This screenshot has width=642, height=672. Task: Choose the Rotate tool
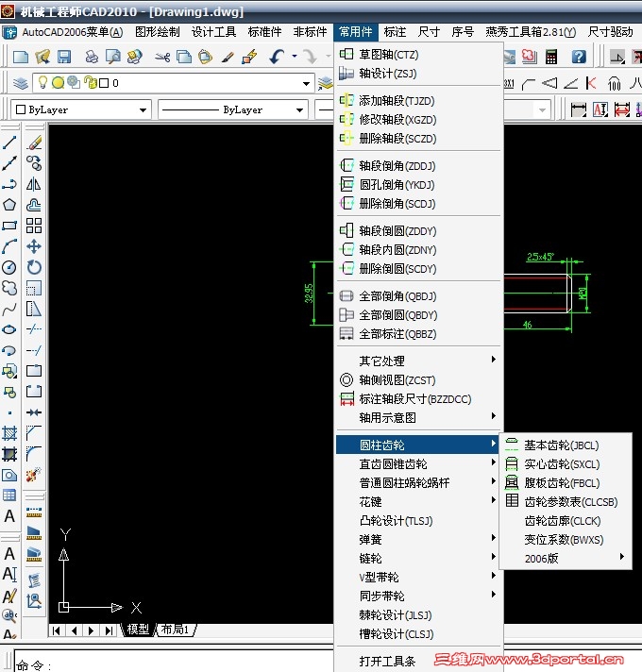[x=34, y=267]
